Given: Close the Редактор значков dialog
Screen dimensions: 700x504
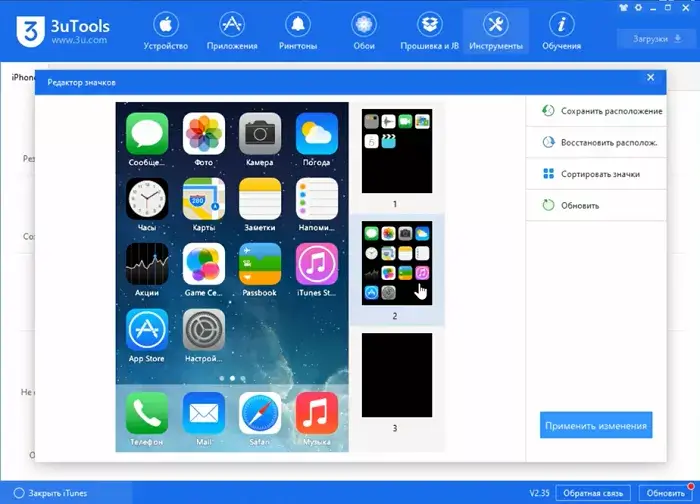Looking at the screenshot, I should pos(650,78).
